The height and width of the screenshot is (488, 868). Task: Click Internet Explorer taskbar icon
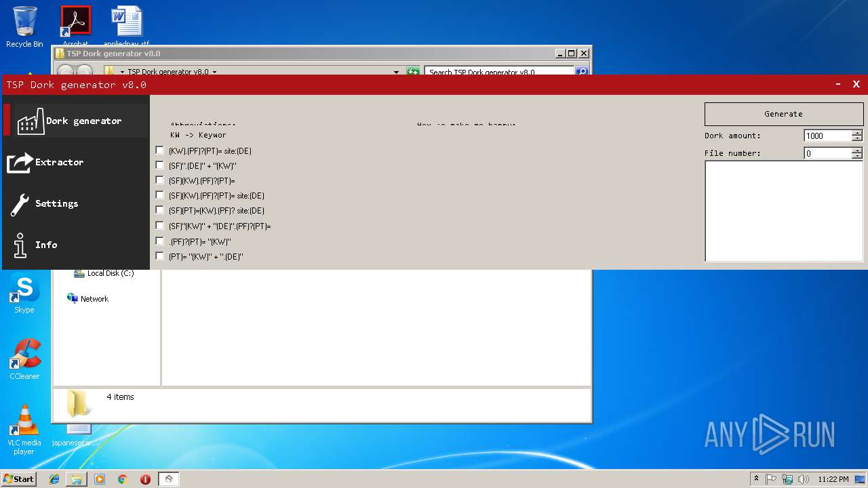tap(54, 479)
